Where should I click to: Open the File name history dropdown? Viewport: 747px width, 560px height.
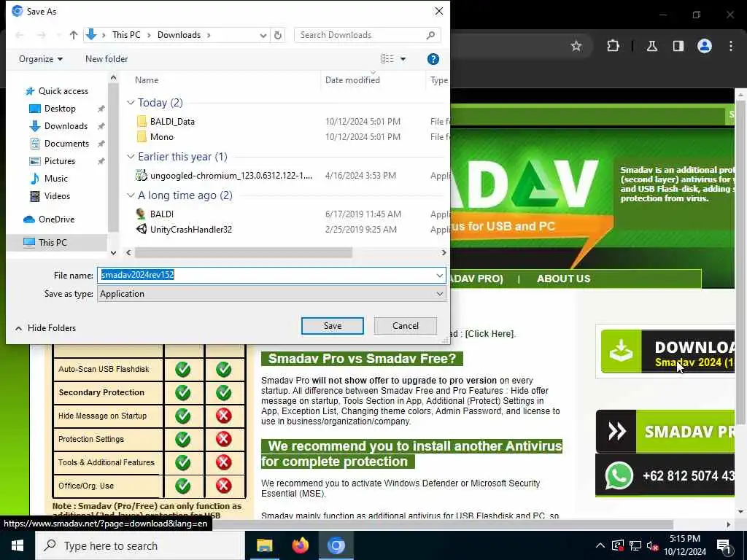tap(439, 275)
